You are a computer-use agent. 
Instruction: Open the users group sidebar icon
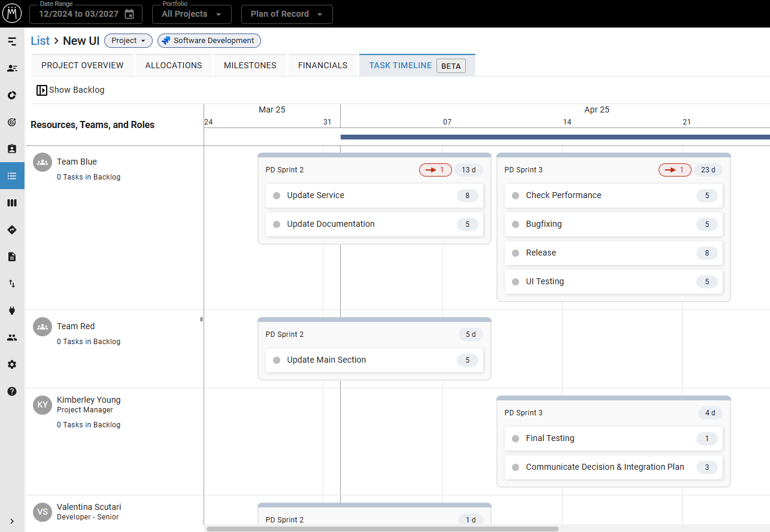tap(12, 338)
